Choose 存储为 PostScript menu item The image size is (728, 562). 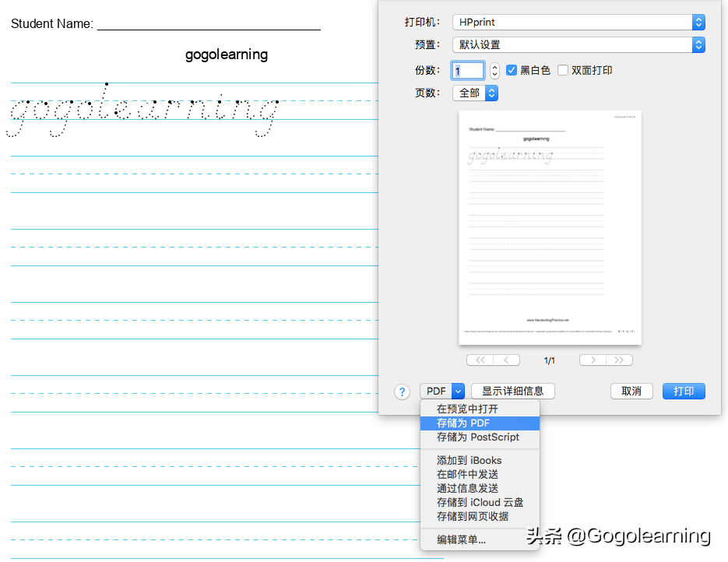click(480, 437)
